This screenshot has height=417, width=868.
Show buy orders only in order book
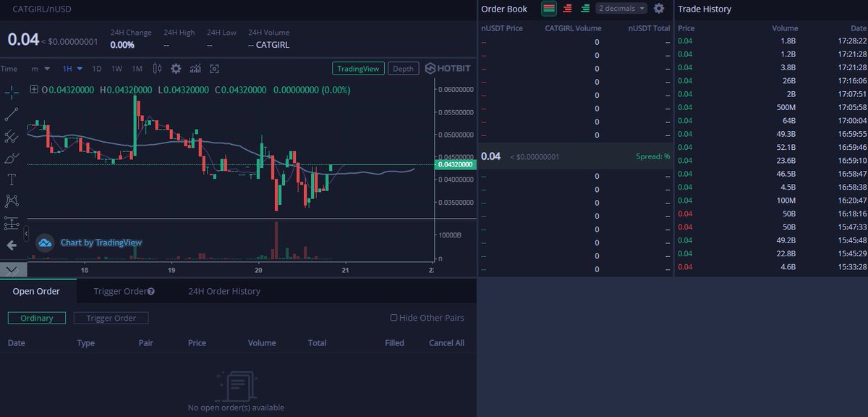click(585, 9)
